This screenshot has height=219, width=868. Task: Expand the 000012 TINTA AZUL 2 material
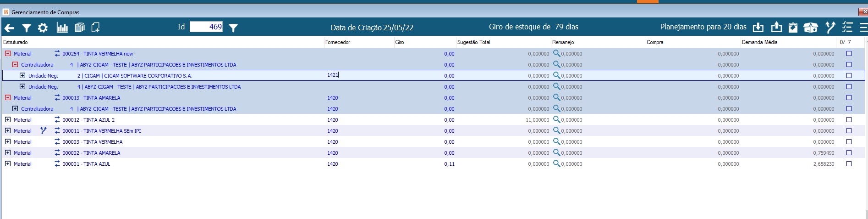pos(7,119)
